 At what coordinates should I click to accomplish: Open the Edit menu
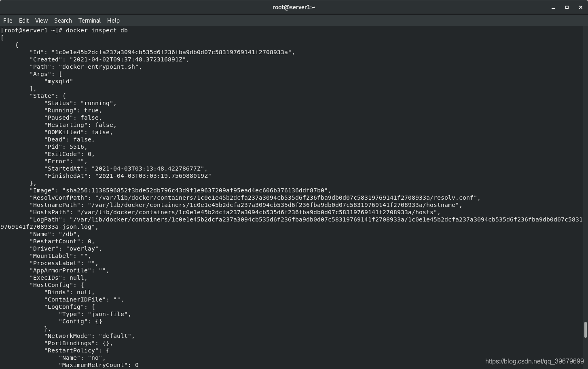(24, 21)
